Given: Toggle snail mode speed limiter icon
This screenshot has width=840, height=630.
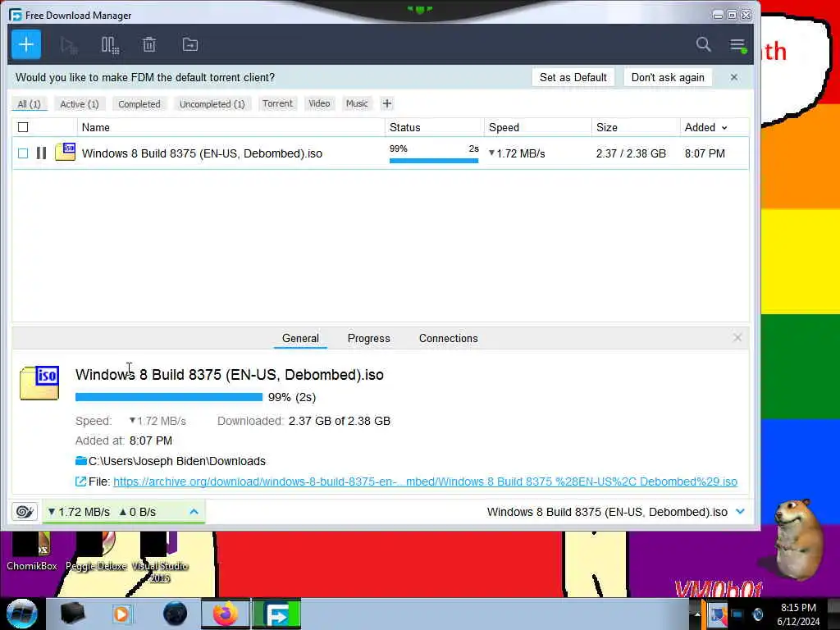Looking at the screenshot, I should point(24,512).
